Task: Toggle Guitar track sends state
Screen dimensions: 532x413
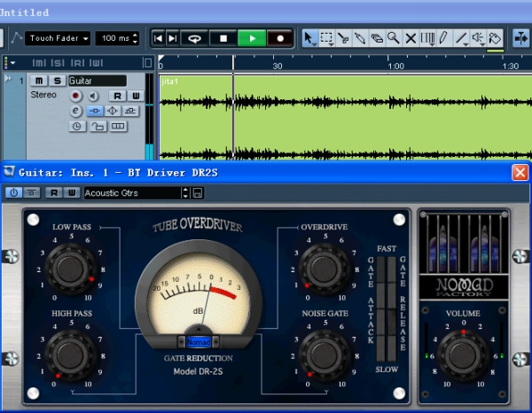Action: [130, 111]
